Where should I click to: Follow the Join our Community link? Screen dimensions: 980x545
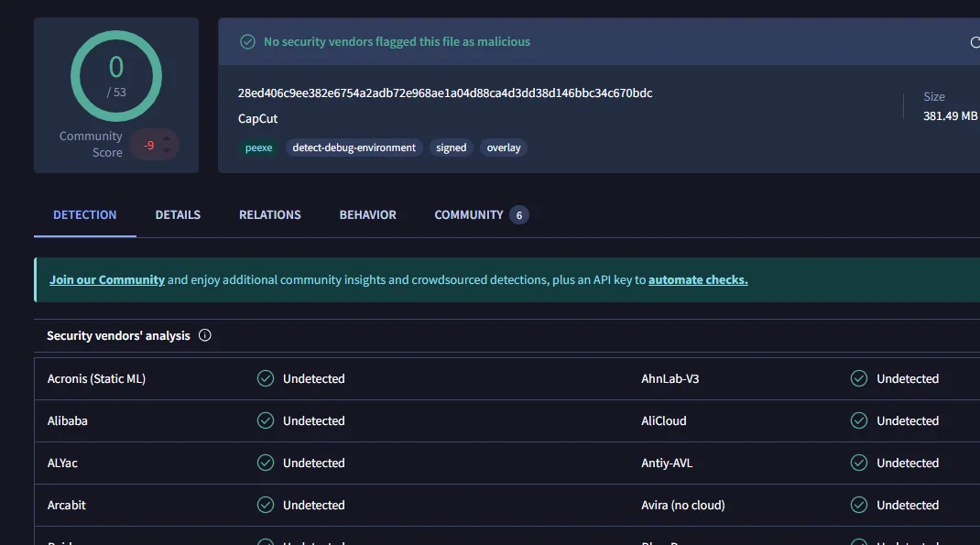[x=107, y=280]
